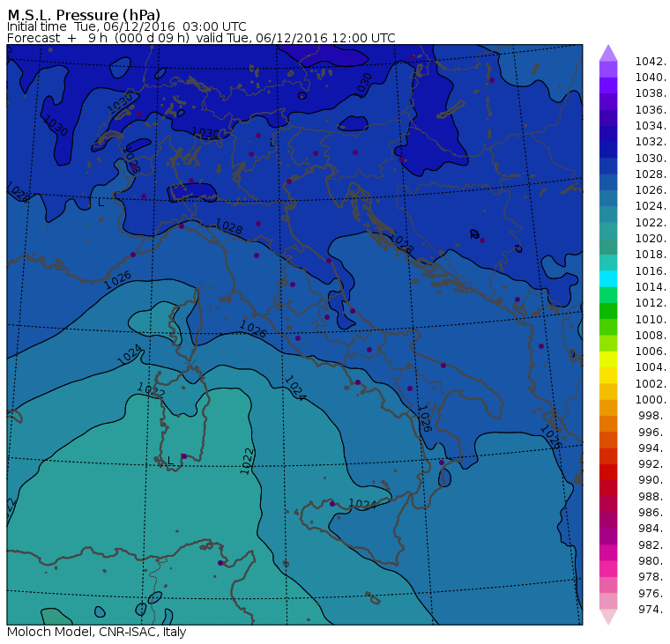Click the legend label "978."

point(653,577)
